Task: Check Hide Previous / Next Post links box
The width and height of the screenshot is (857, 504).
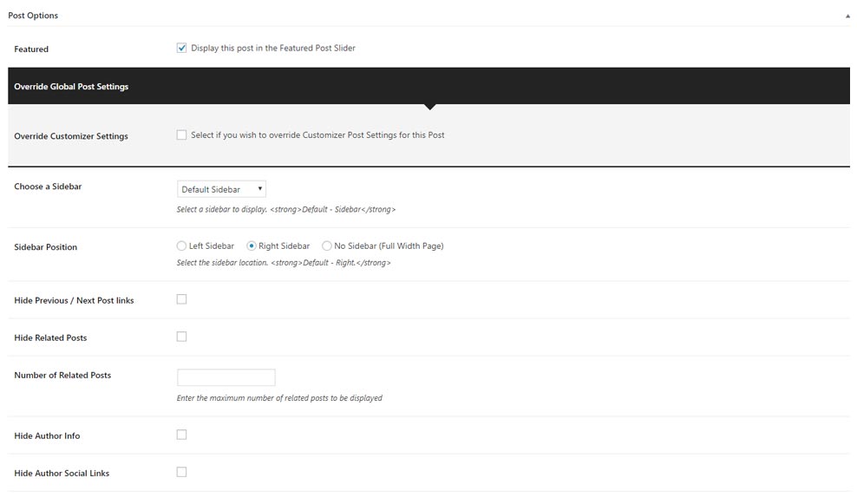Action: point(181,299)
